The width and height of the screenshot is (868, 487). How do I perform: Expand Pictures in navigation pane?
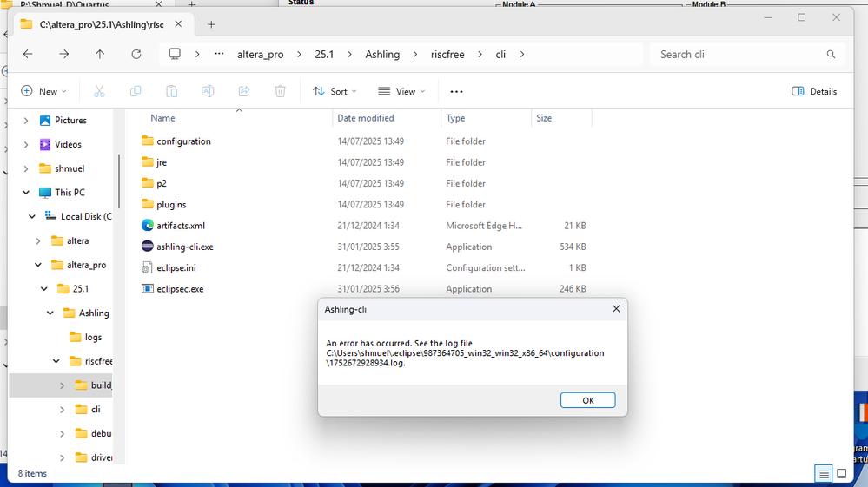26,121
